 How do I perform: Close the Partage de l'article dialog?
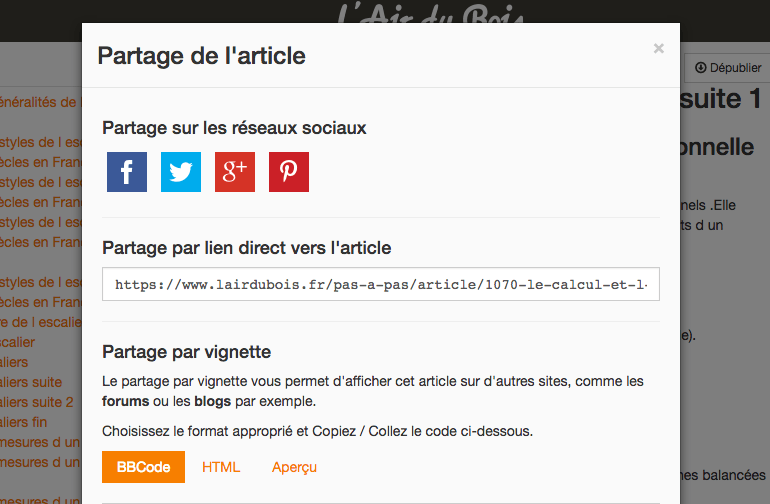point(659,48)
